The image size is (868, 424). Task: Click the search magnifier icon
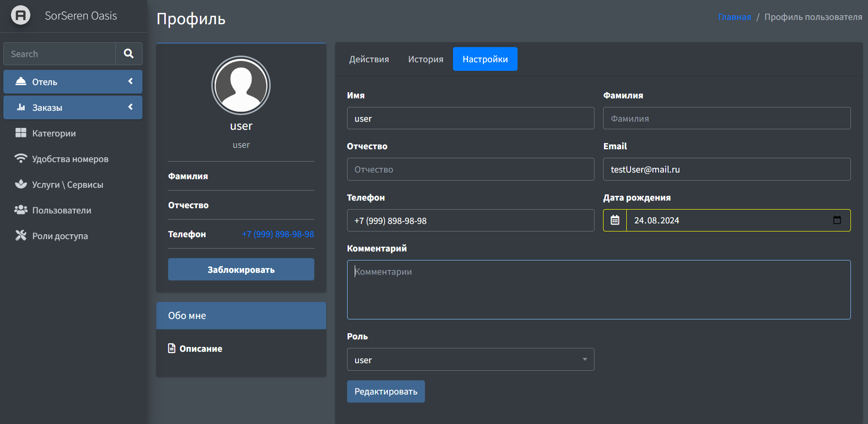click(129, 54)
